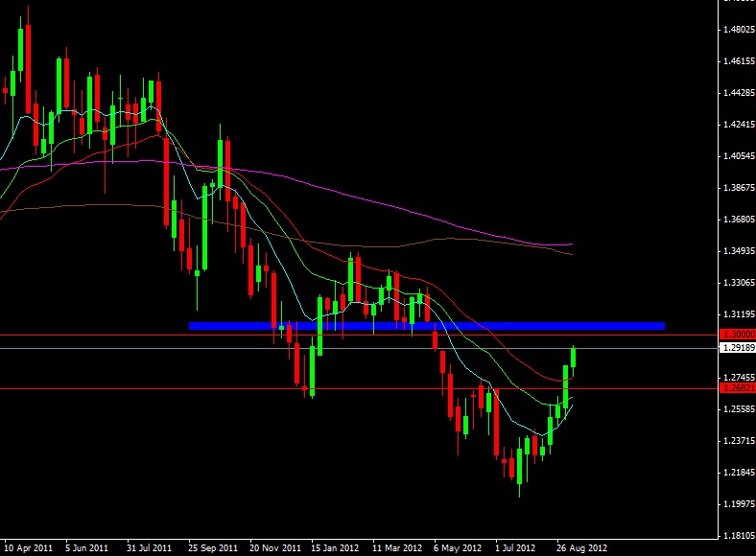Click the 1.48025 price axis label
Screen dimensions: 756x557
click(x=739, y=30)
